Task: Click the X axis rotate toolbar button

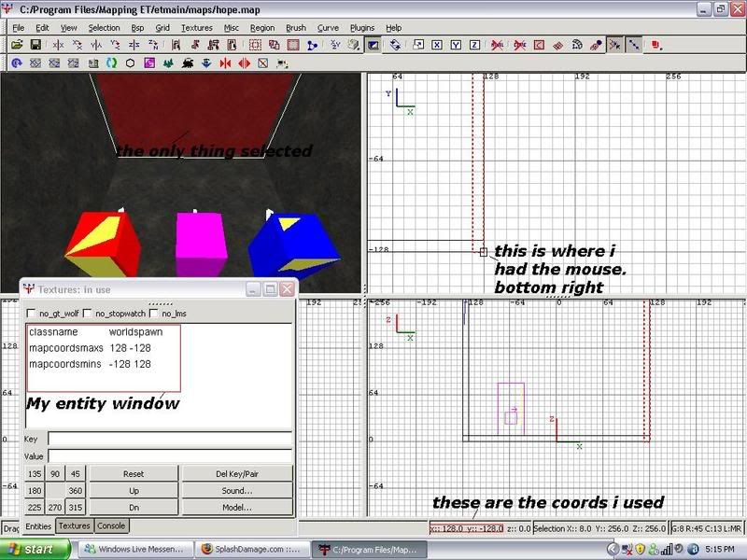Action: point(436,45)
